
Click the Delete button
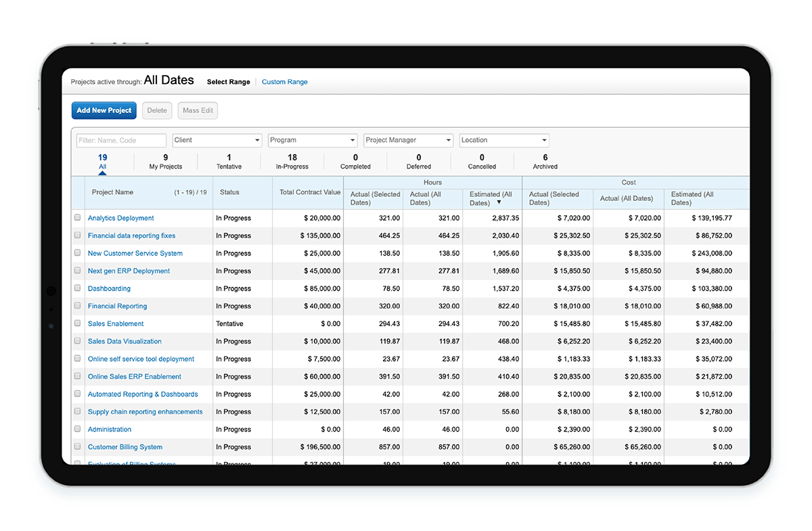tap(157, 110)
